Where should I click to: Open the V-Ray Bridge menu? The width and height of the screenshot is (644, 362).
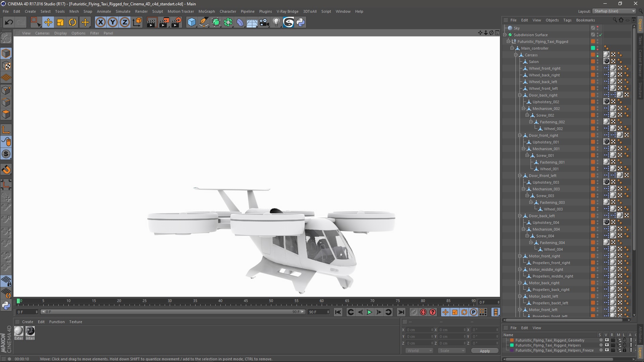[x=287, y=11]
